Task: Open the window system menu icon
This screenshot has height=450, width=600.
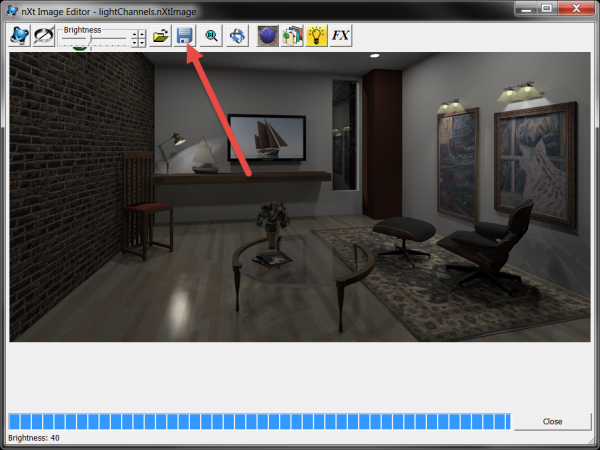Action: (x=14, y=9)
